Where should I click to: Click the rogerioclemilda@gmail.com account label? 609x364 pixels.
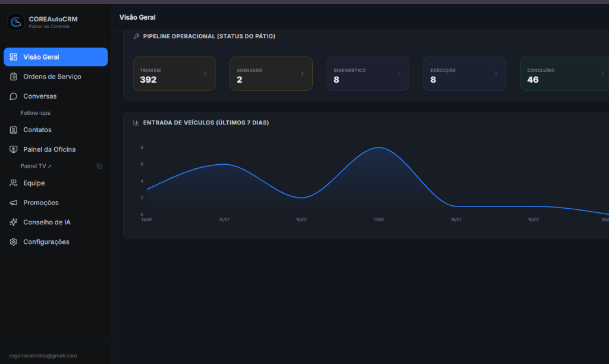pyautogui.click(x=43, y=356)
